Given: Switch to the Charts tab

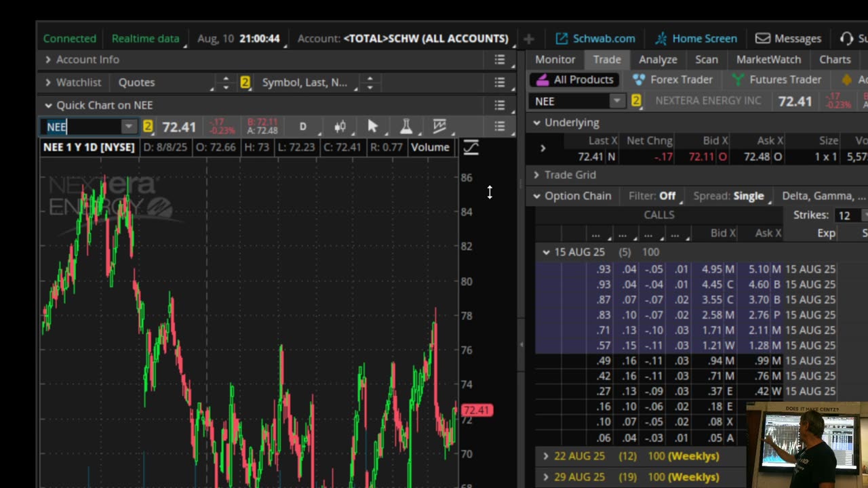Looking at the screenshot, I should (x=835, y=60).
